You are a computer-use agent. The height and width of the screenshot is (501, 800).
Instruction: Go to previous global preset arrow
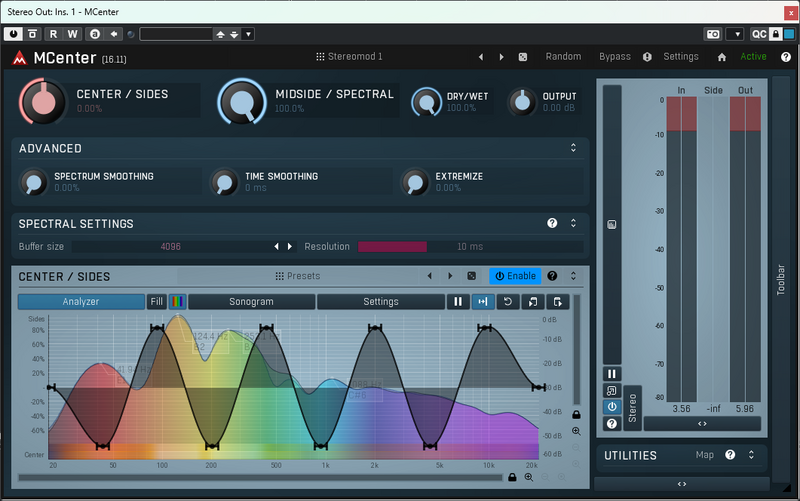click(481, 57)
